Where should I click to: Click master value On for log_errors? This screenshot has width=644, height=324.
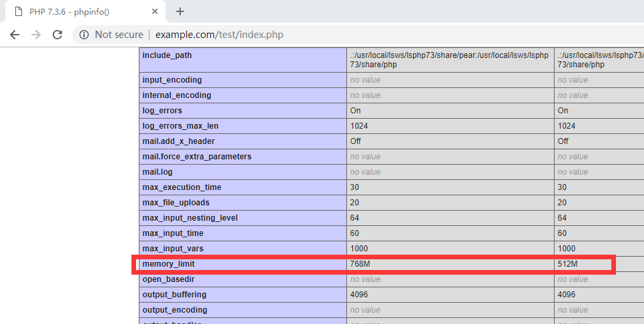[563, 111]
